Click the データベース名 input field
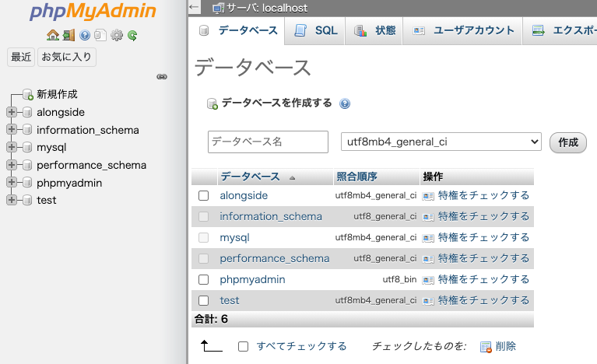The image size is (597, 364). [268, 142]
